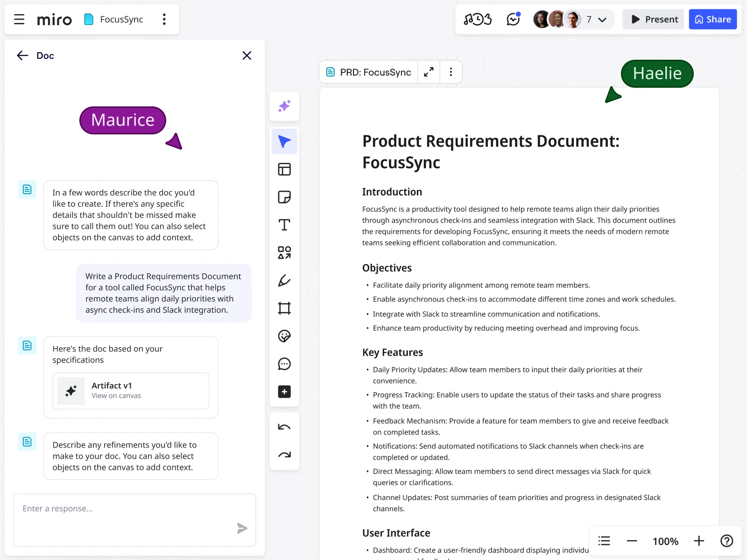
Task: Click the miro logo
Action: (54, 20)
